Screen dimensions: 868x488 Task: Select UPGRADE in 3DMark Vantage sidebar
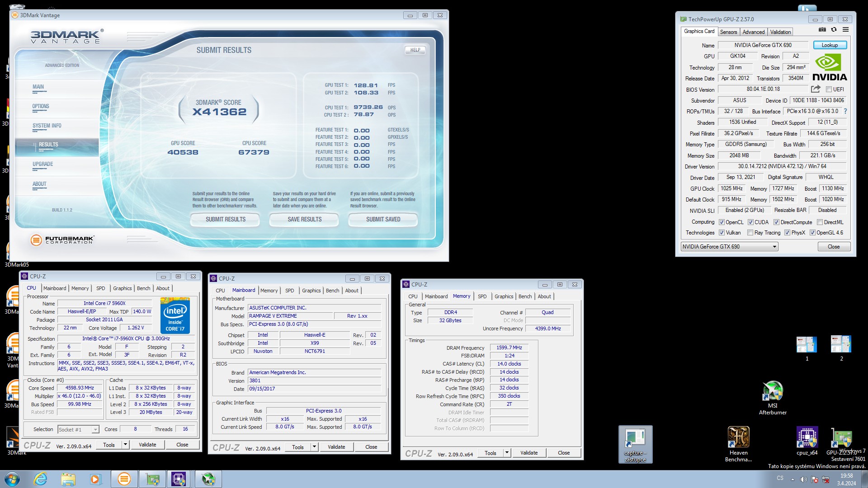(x=43, y=164)
